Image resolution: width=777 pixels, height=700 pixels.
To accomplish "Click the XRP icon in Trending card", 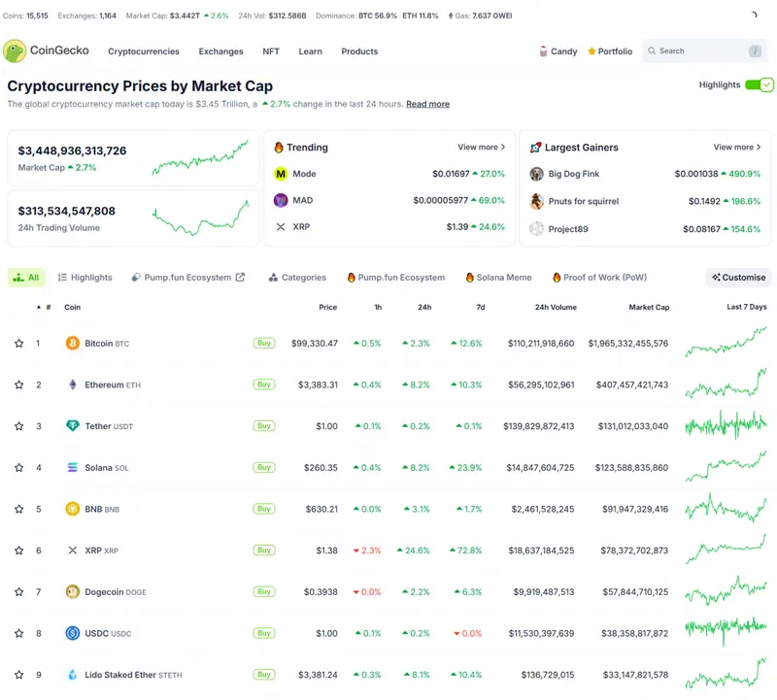I will [281, 226].
